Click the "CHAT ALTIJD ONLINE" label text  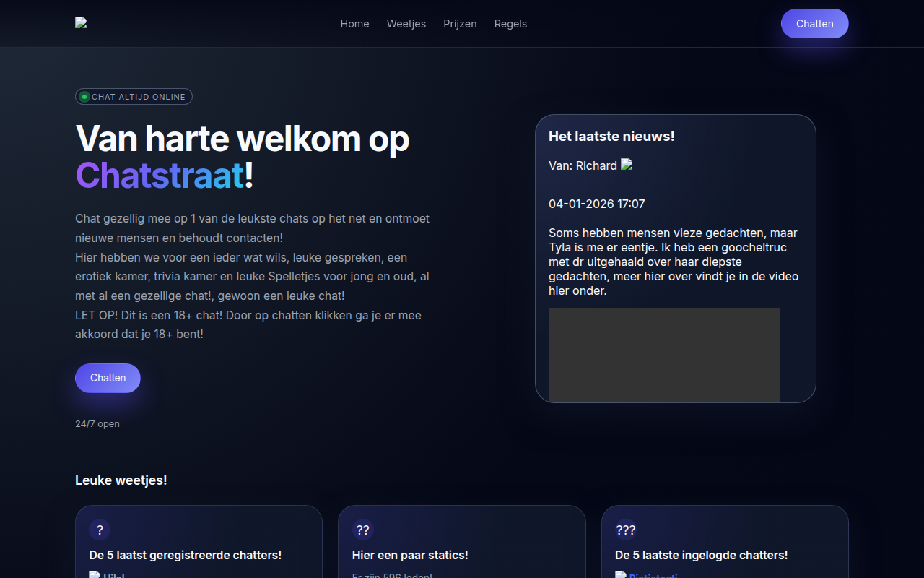139,97
